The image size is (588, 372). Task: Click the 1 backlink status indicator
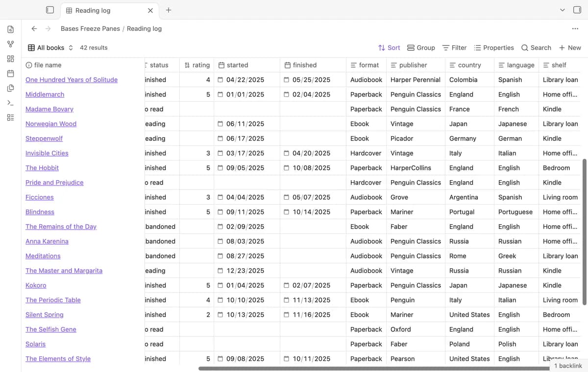pyautogui.click(x=568, y=366)
